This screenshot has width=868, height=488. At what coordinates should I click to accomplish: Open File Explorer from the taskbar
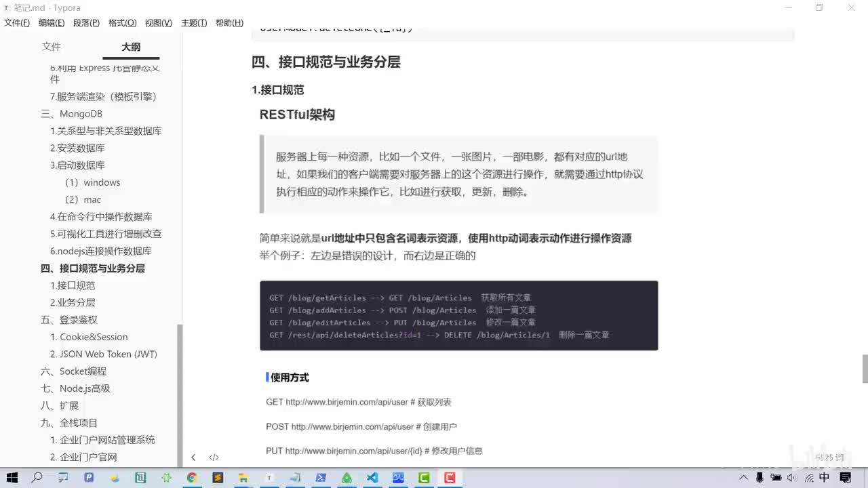coord(243,478)
